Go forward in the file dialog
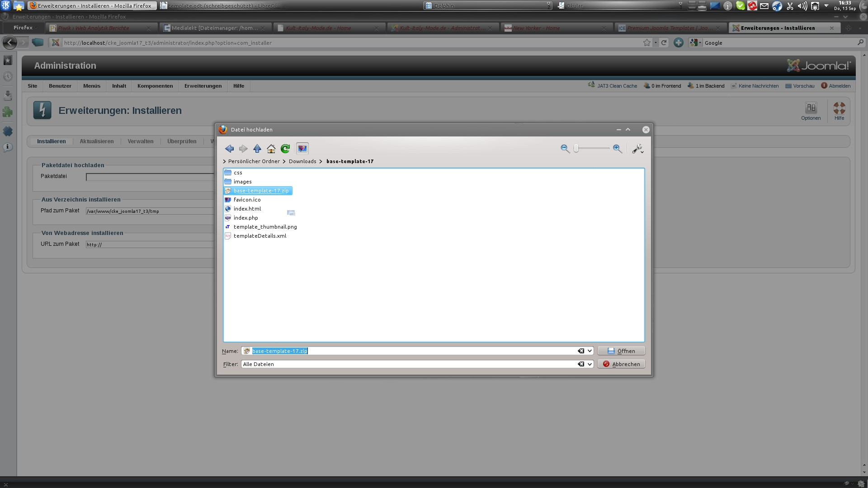Image resolution: width=868 pixels, height=488 pixels. click(243, 149)
